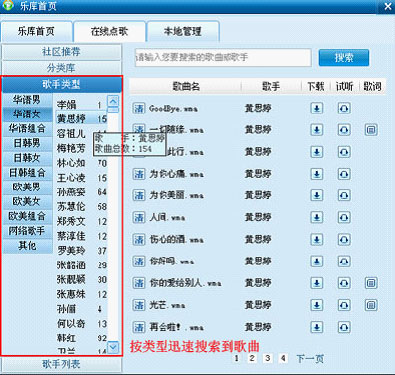Viewport: 395px width, 375px height.
Task: Open lyrics for 你的爱给别人.wma
Action: [x=371, y=283]
